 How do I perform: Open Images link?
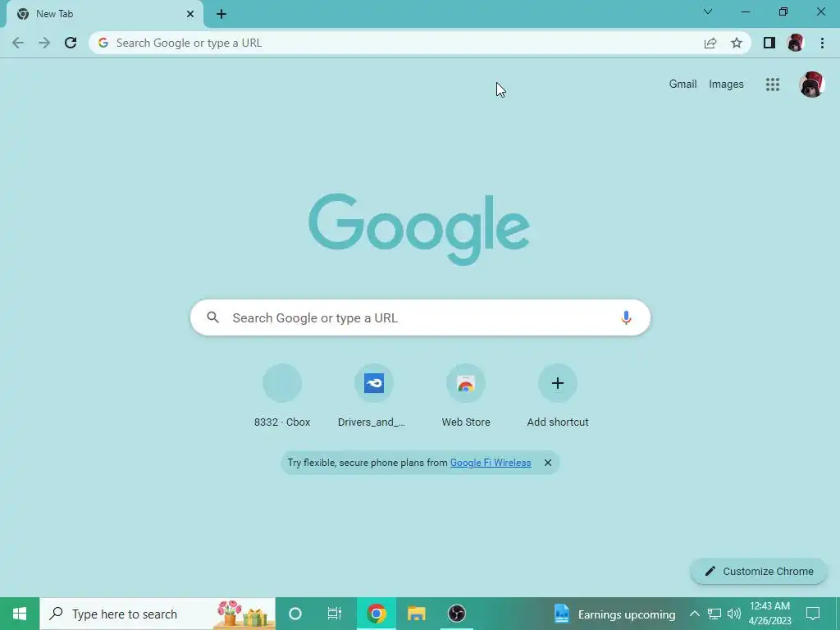point(726,84)
